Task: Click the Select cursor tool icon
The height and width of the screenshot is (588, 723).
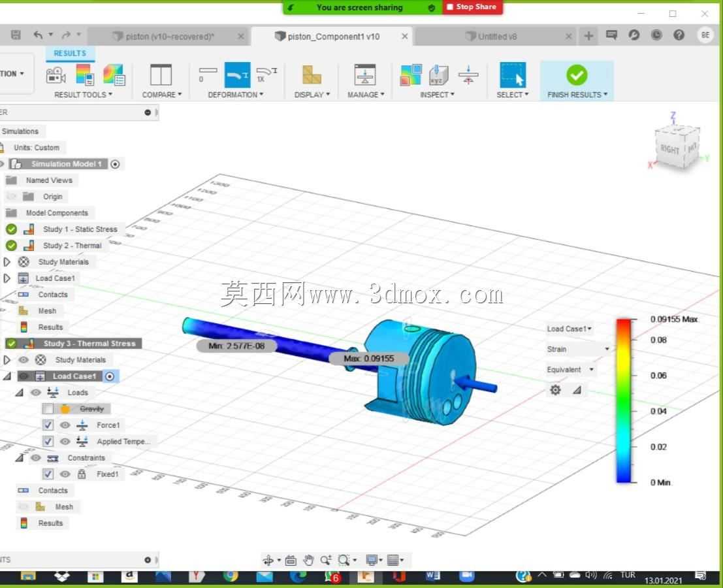Action: (x=512, y=74)
